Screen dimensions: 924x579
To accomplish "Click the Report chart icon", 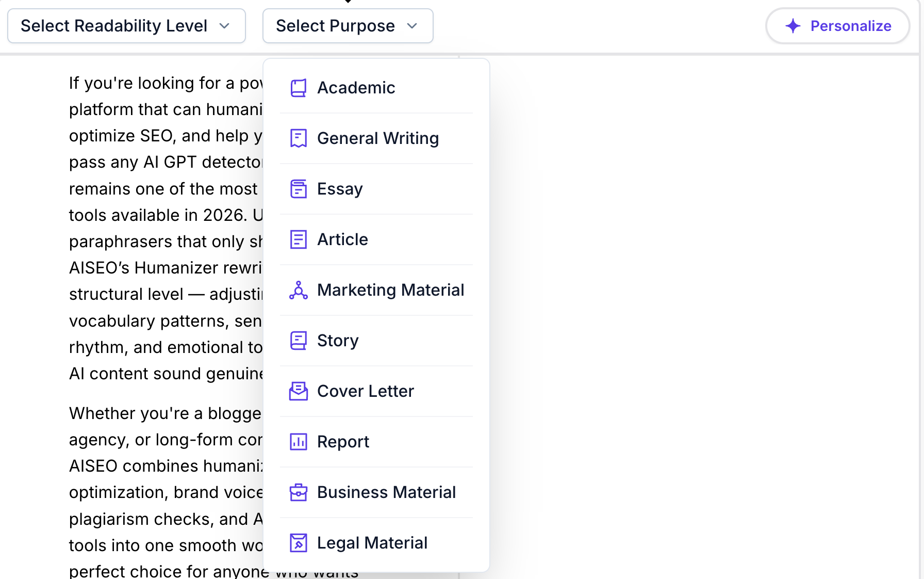I will (299, 442).
